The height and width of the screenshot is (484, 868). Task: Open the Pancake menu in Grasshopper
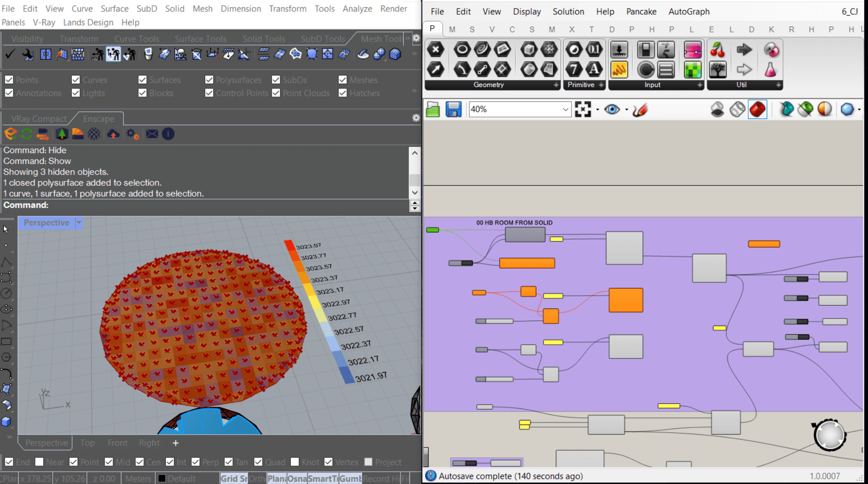pos(641,11)
